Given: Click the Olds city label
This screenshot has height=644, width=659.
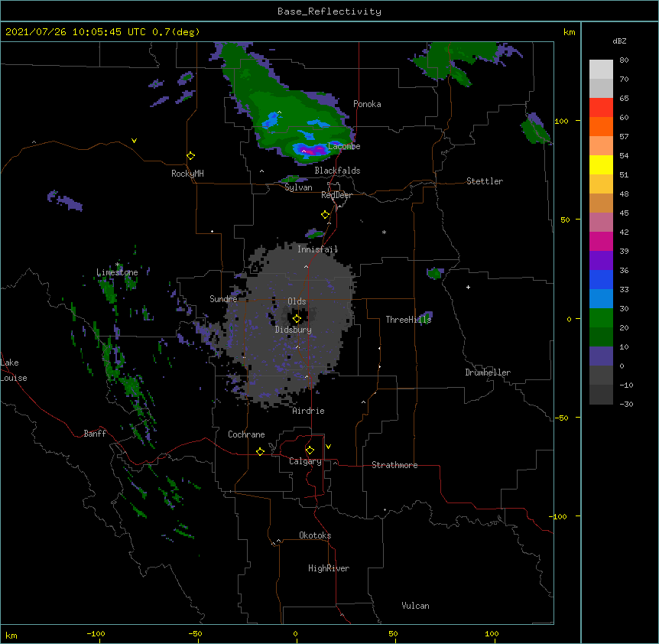Looking at the screenshot, I should point(297,301).
